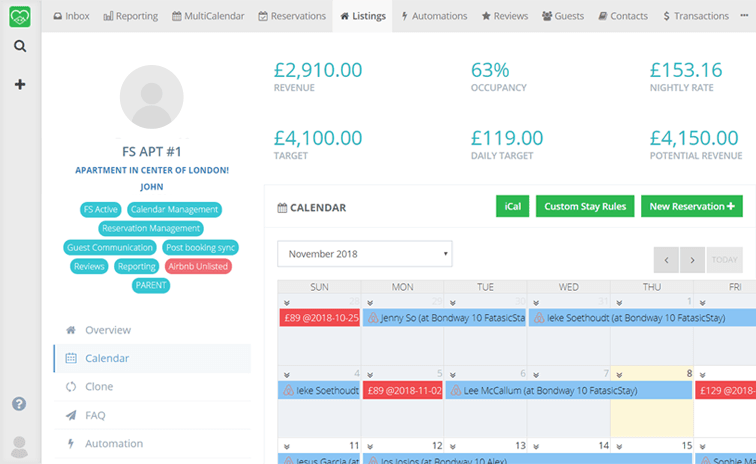The image size is (756, 464).
Task: Expand the chevron on Monday 5 cell
Action: pyautogui.click(x=370, y=372)
